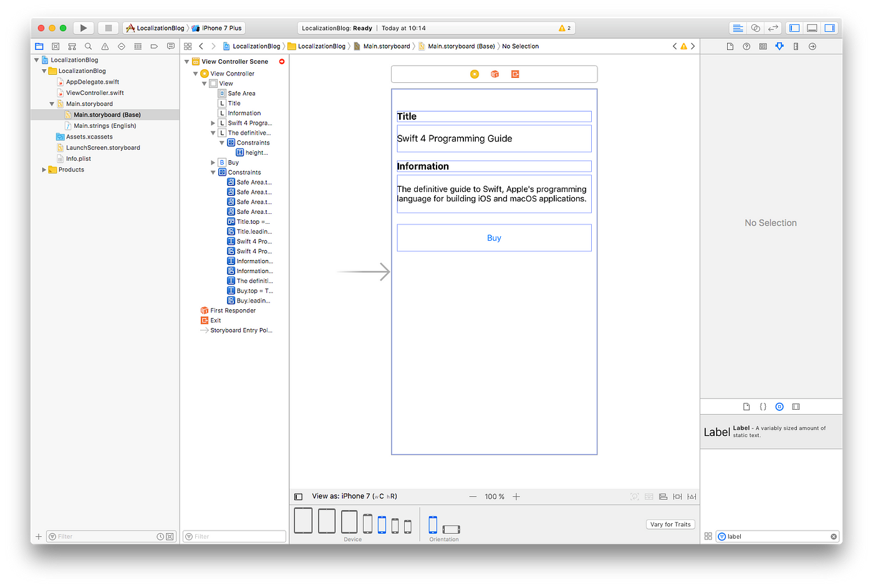
Task: Select Label object in the library
Action: 771,432
